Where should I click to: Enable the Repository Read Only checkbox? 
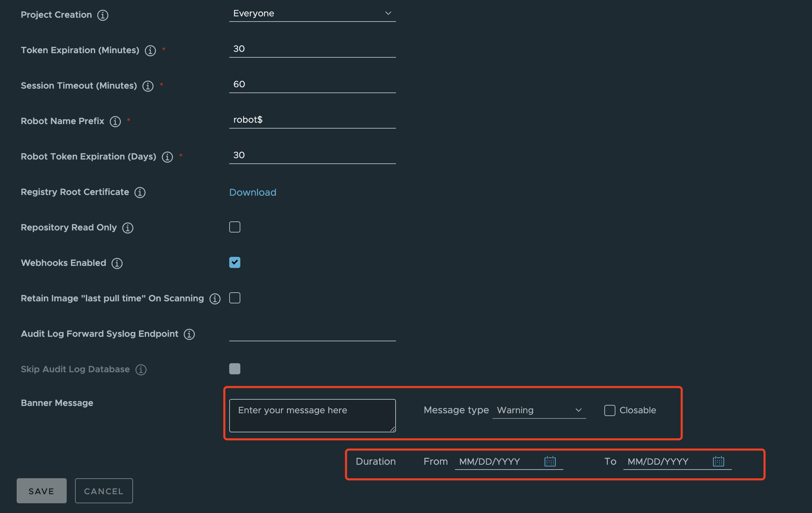(235, 227)
